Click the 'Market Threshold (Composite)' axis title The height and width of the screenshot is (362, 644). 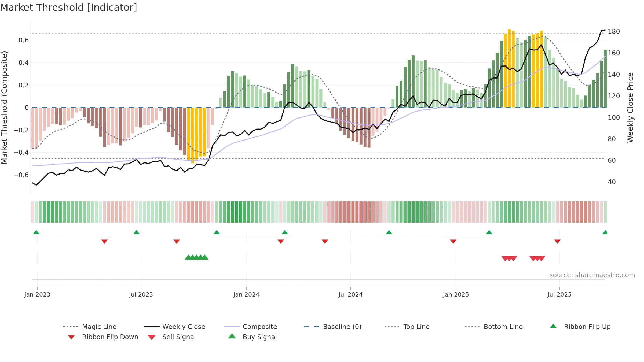pos(4,108)
